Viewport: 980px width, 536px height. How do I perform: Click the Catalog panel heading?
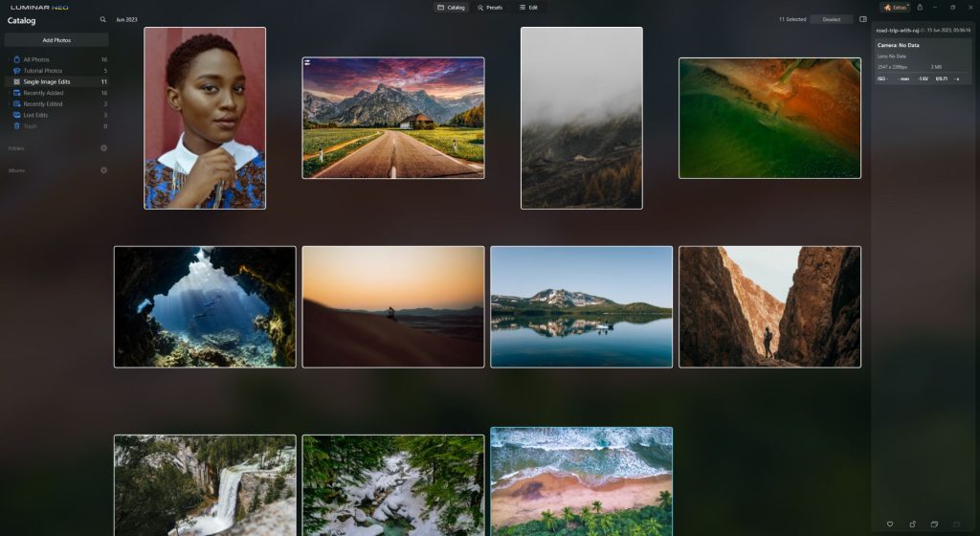[21, 21]
